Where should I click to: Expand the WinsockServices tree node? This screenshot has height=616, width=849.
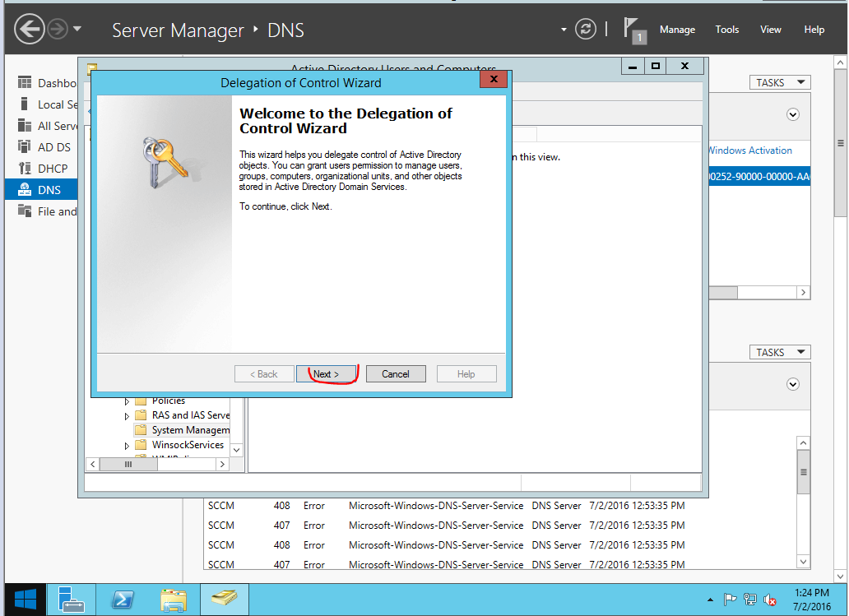[127, 446]
